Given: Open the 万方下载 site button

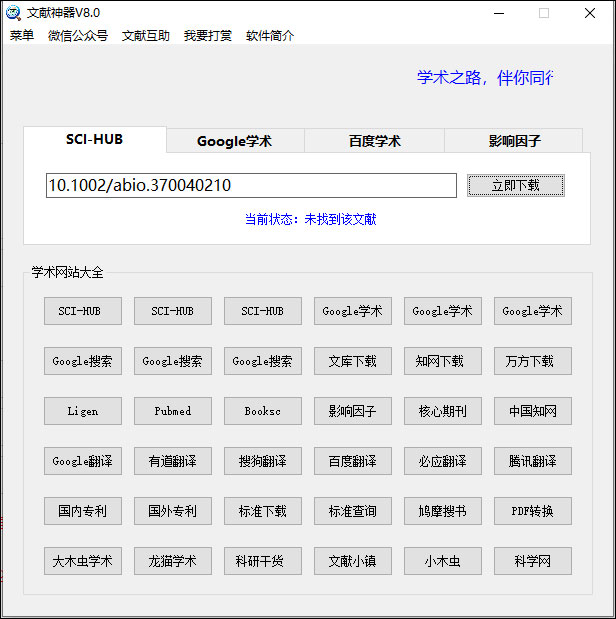Looking at the screenshot, I should pos(533,361).
